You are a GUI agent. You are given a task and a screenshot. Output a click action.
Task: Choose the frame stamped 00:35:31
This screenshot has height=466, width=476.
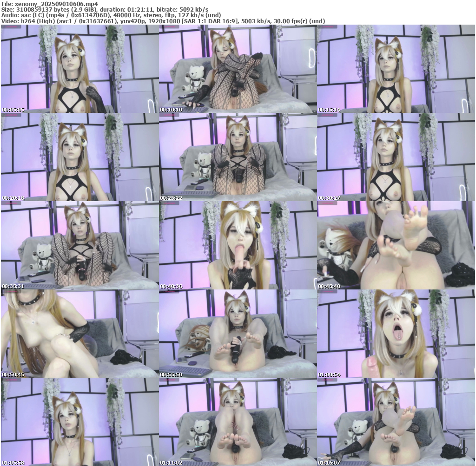(x=79, y=245)
